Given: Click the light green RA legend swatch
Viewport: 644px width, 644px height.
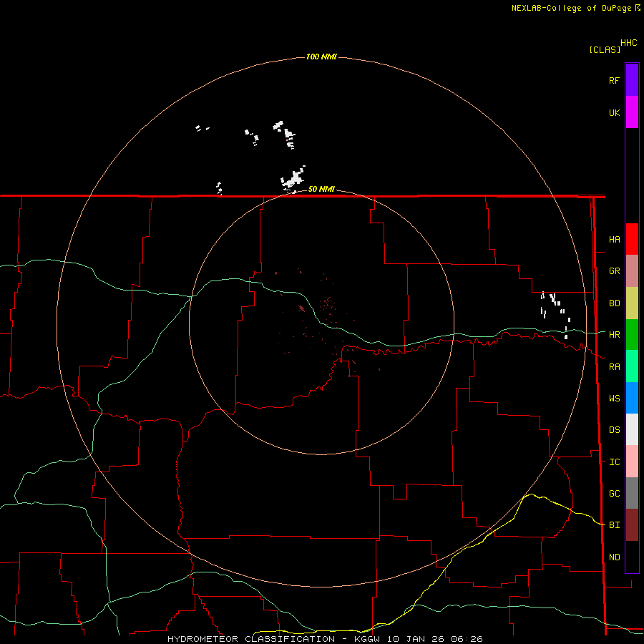Looking at the screenshot, I should (632, 366).
